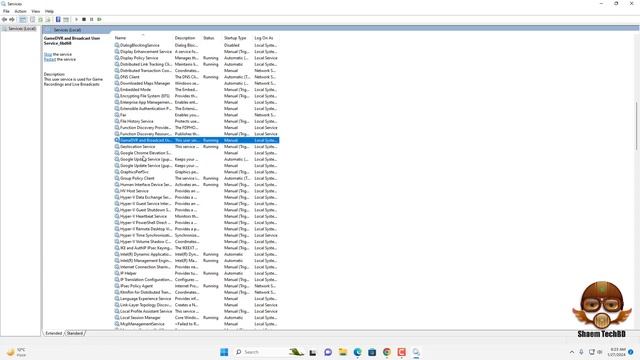Open Microsoft Store from the taskbar
This screenshot has width=640, height=360.
click(x=372, y=352)
